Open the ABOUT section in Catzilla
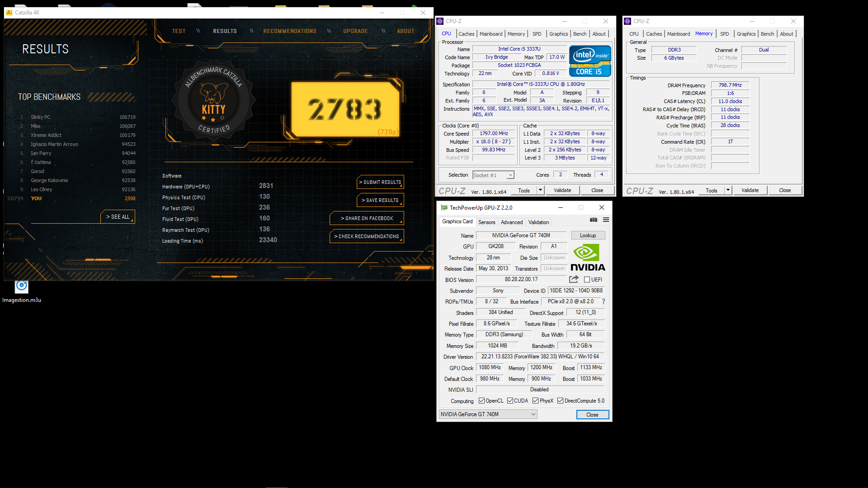868x488 pixels. [406, 31]
